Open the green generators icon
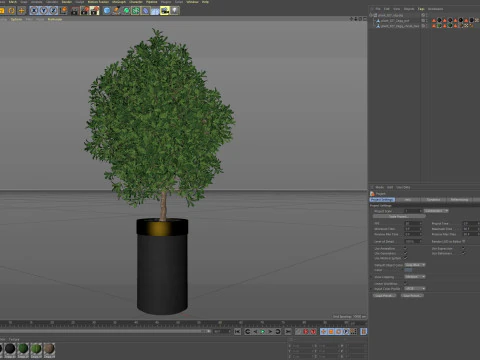 click(x=126, y=11)
